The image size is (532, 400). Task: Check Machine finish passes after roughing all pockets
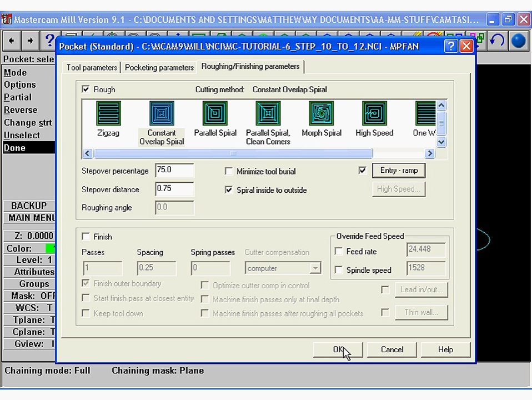tap(204, 313)
